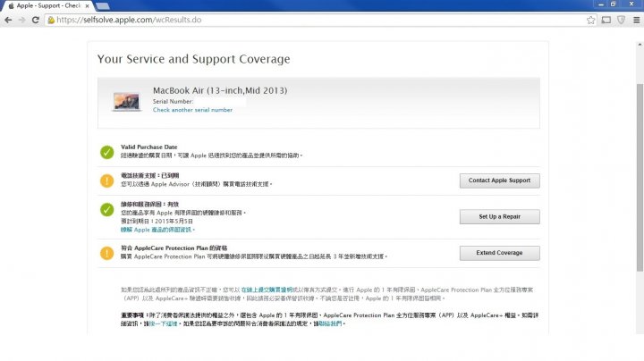Screen dimensions: 644x361
Task: Click the MacBook Air product thumbnail
Action: [126, 101]
